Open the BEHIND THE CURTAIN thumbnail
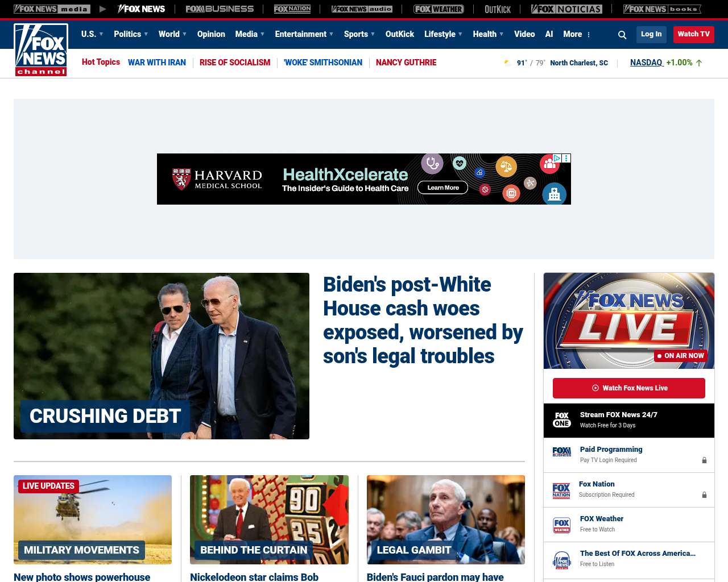Viewport: 728px width, 582px height. 269,519
